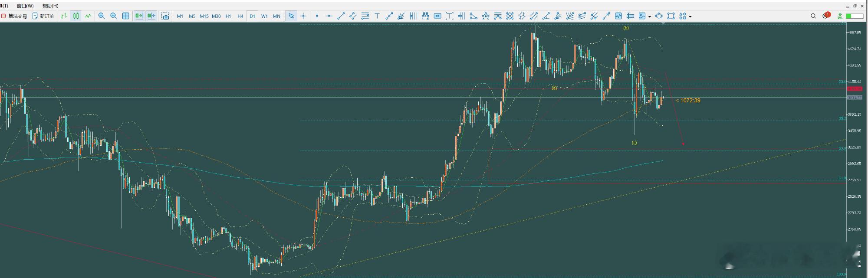Viewport: 868px width, 278px height.
Task: Expand the image object dropdown arrow
Action: coord(650,16)
